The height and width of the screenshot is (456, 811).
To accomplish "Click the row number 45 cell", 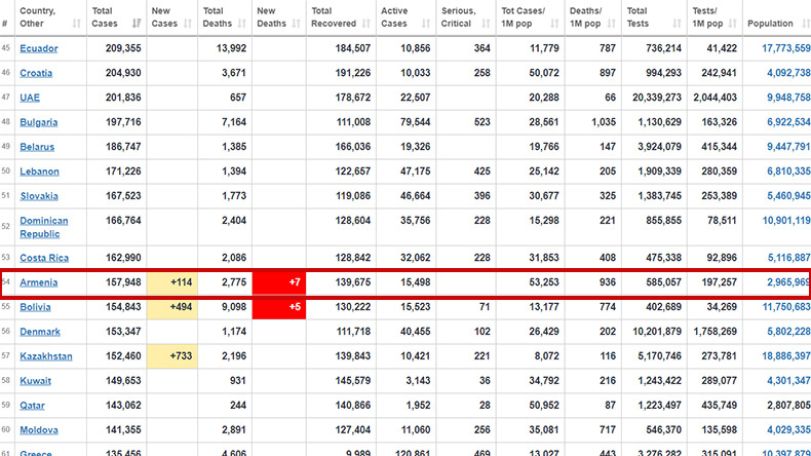I will point(6,48).
